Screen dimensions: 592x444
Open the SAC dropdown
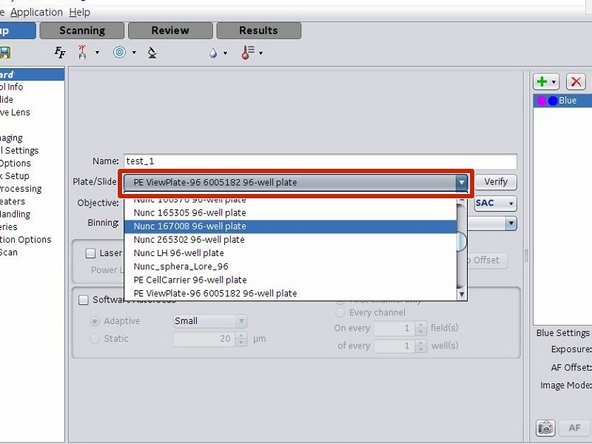(x=495, y=203)
